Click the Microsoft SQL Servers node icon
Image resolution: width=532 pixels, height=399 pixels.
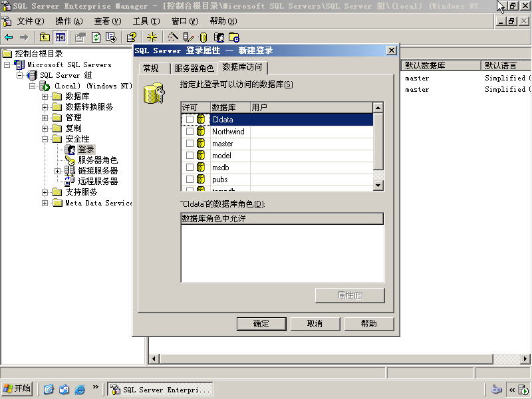click(x=19, y=65)
